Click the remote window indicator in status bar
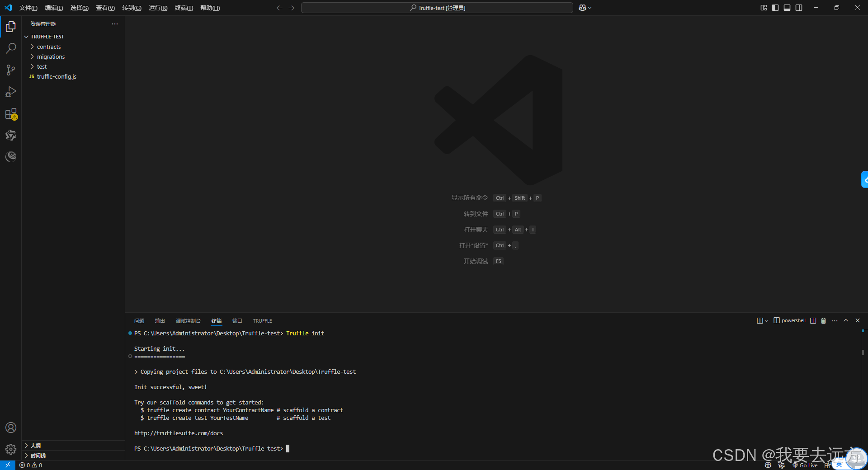Screen dimensions: 868x470 (x=8, y=465)
